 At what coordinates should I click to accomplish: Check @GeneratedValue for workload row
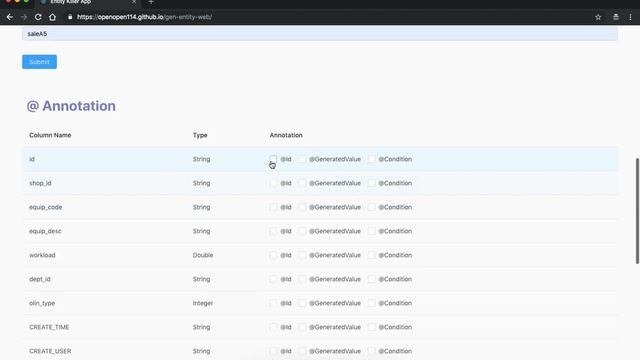302,255
